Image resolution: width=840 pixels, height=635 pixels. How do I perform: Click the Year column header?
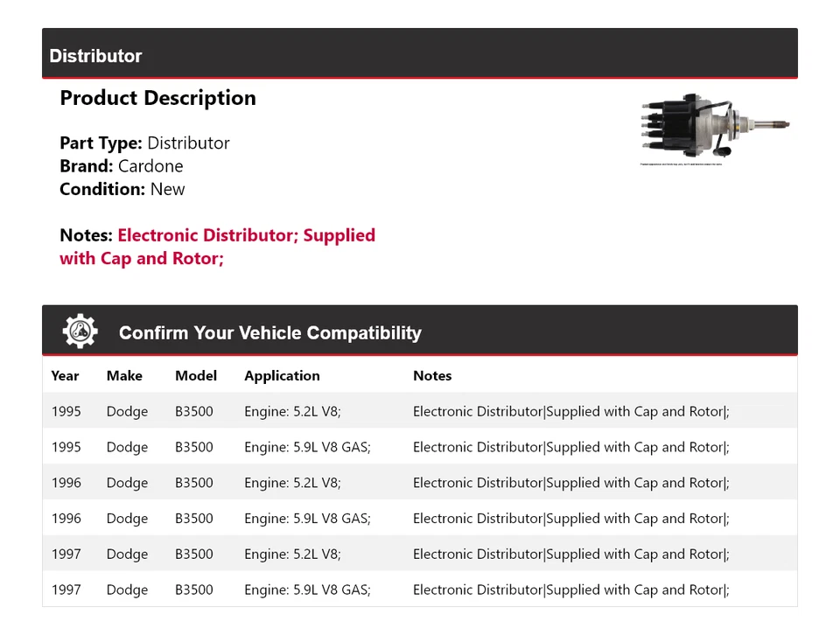coord(65,376)
